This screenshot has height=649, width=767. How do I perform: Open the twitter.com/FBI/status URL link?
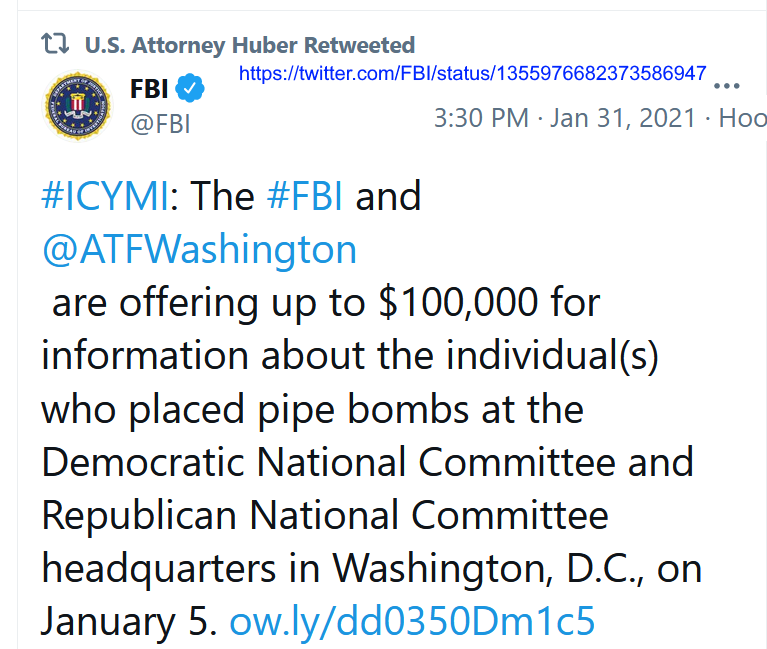coord(472,73)
